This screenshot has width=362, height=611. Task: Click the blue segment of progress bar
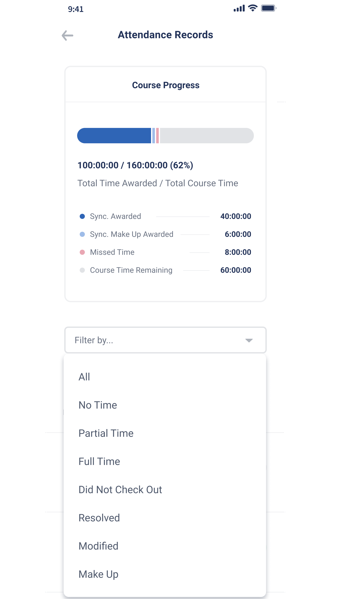click(x=114, y=136)
